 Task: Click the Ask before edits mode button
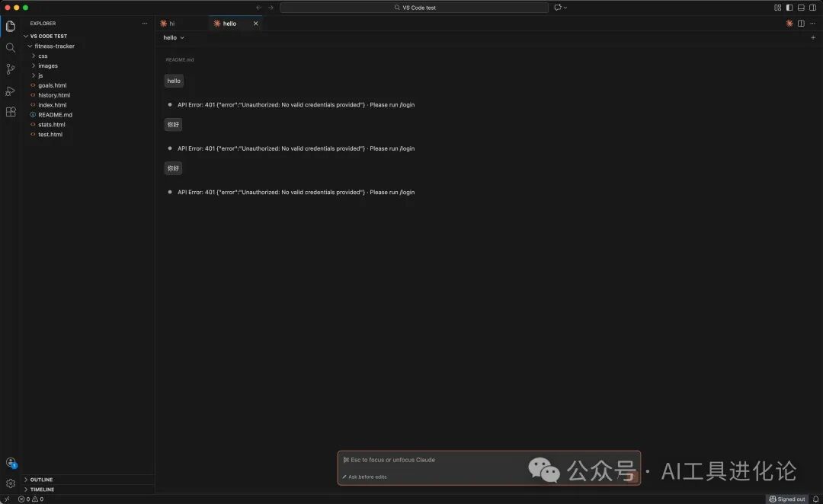click(365, 477)
